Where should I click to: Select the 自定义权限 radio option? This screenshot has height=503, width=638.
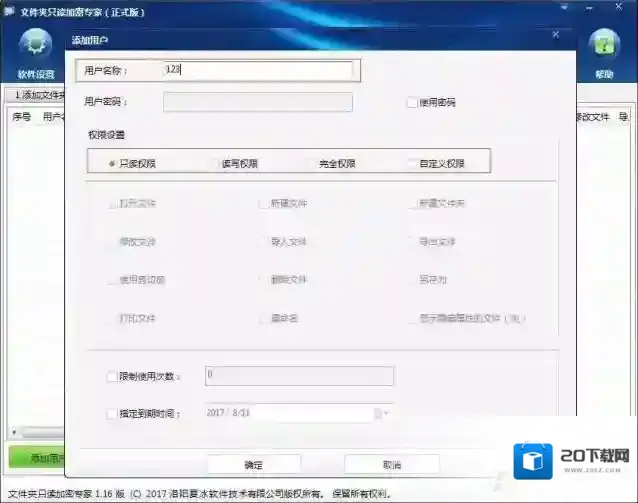(x=412, y=164)
